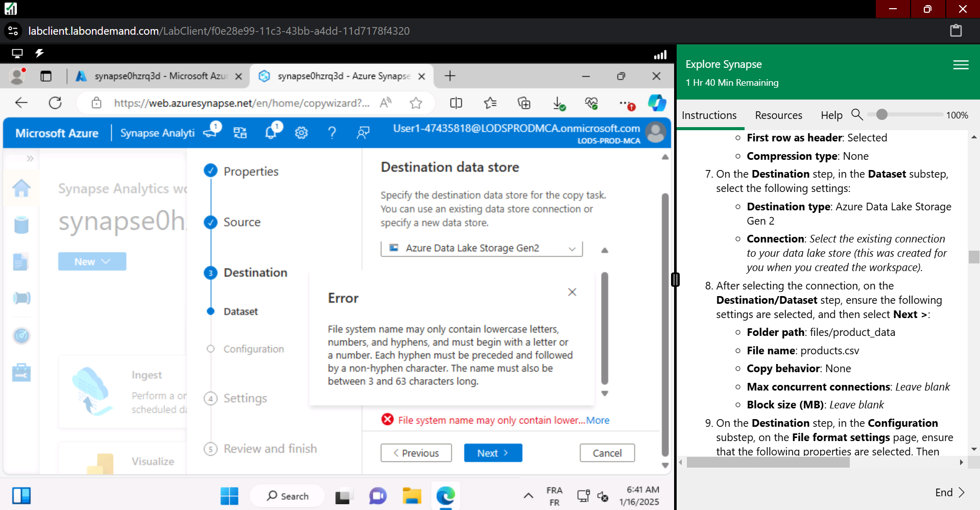Click the Next button
This screenshot has width=980, height=510.
(x=493, y=453)
